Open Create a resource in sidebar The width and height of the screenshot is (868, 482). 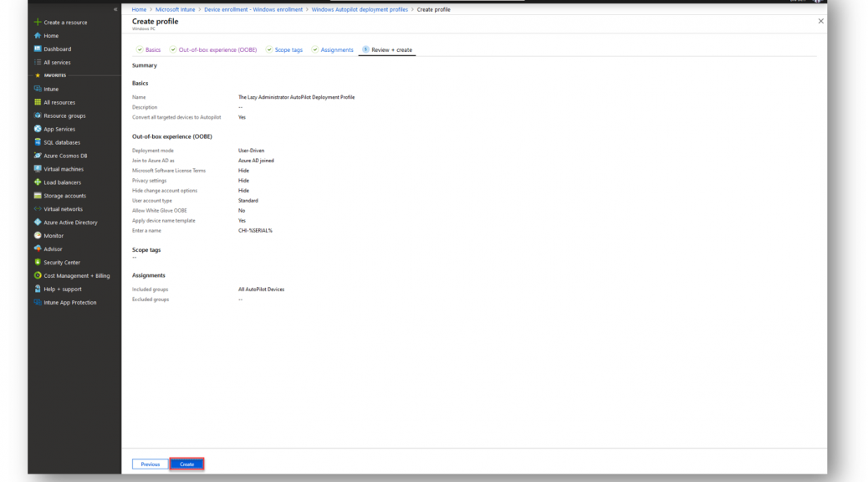[65, 23]
